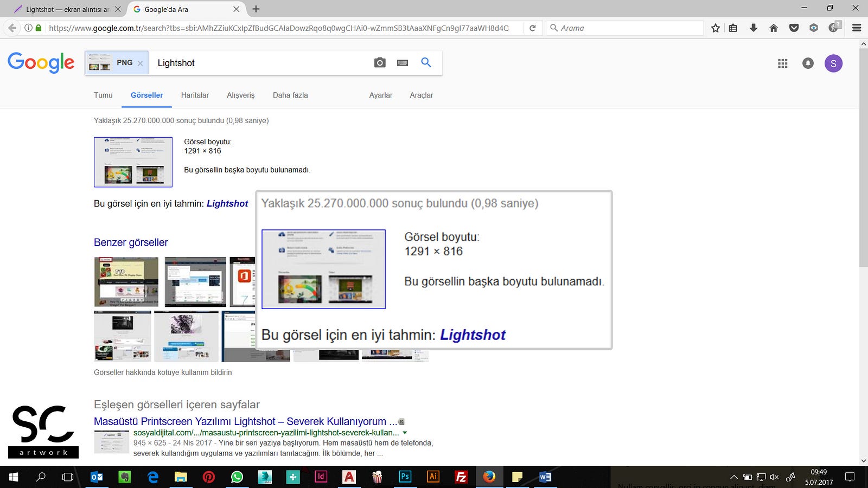Image resolution: width=868 pixels, height=488 pixels.
Task: Open the Firefox hamburger menu
Action: coord(857,28)
